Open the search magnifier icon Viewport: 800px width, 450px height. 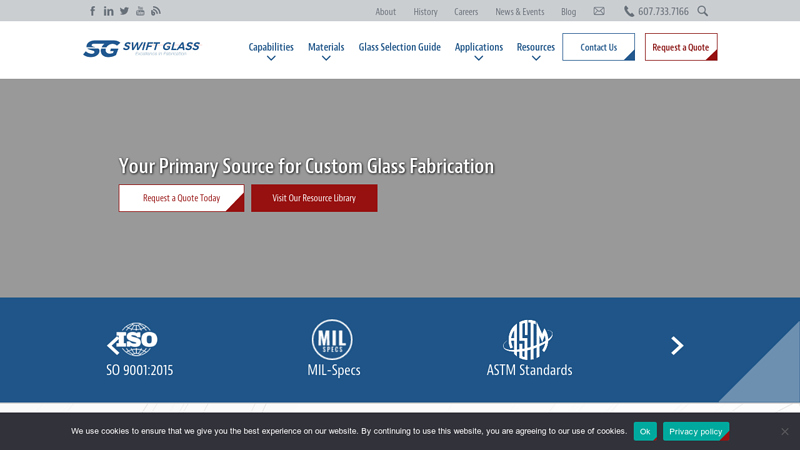pyautogui.click(x=703, y=11)
